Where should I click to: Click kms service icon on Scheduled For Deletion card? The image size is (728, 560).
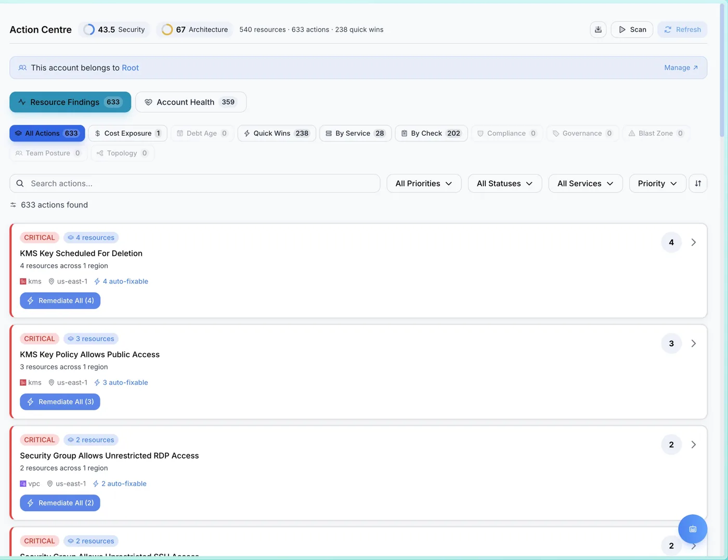click(23, 281)
